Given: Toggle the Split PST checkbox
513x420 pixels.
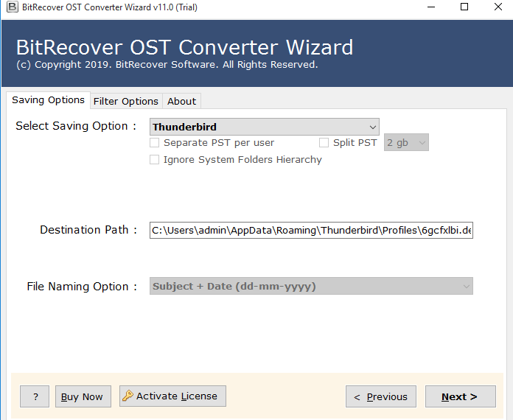Looking at the screenshot, I should 324,143.
